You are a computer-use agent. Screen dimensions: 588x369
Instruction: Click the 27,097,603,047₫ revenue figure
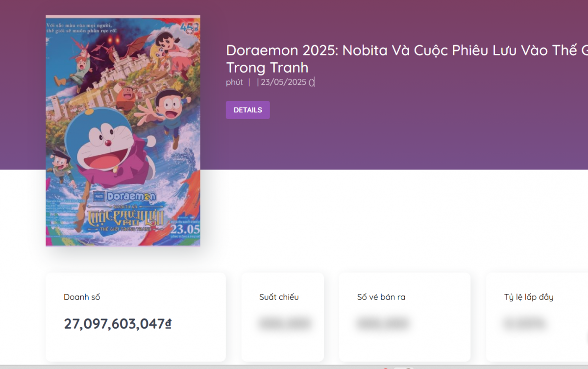(x=118, y=323)
